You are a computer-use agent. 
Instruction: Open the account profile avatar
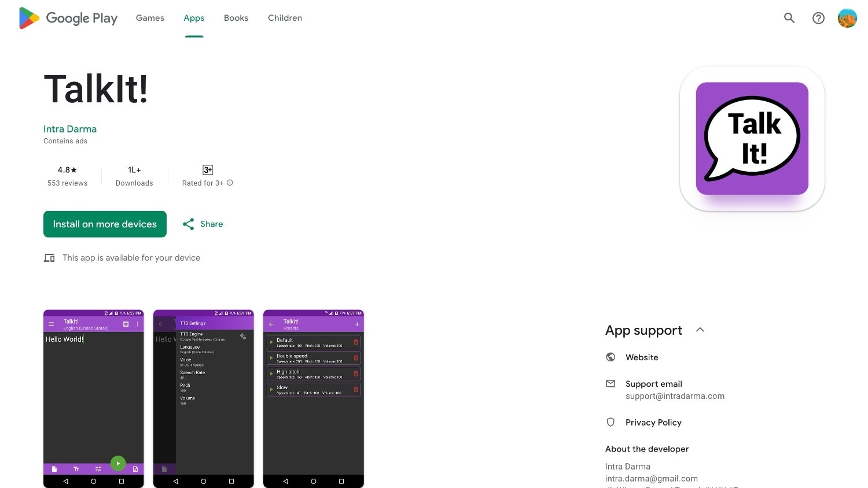click(x=847, y=18)
